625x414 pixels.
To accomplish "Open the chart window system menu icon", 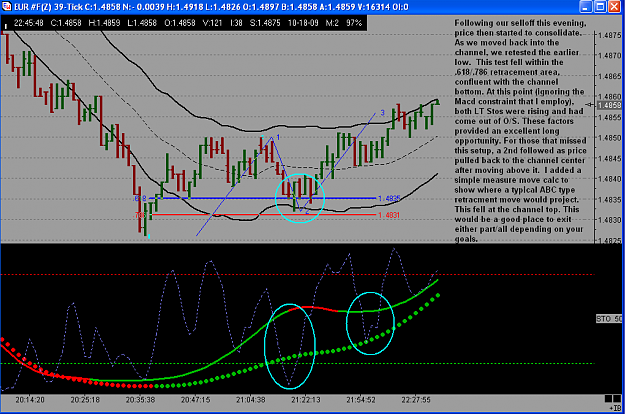I will [6, 6].
